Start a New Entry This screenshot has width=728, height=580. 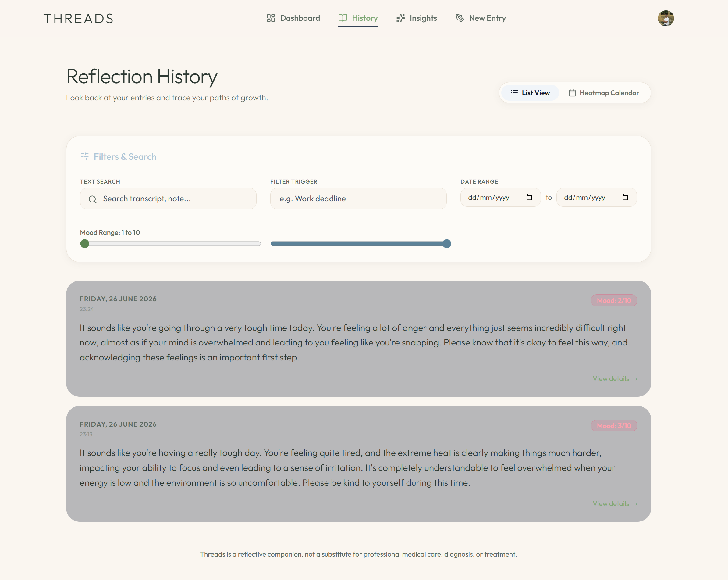tap(481, 18)
